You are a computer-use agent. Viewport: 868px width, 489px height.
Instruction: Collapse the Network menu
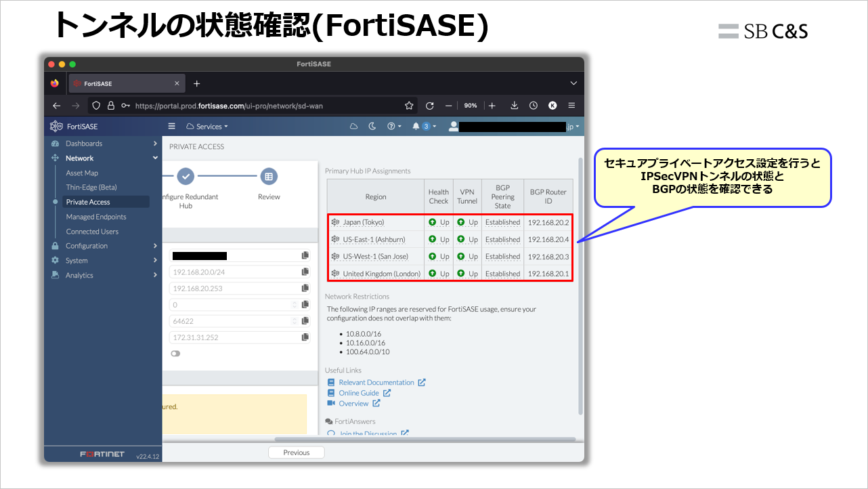pos(104,158)
